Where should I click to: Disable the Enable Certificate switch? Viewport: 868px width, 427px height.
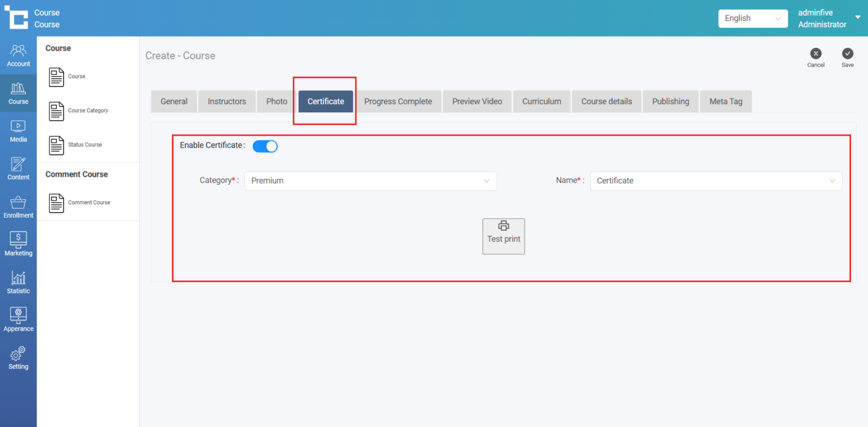point(265,146)
